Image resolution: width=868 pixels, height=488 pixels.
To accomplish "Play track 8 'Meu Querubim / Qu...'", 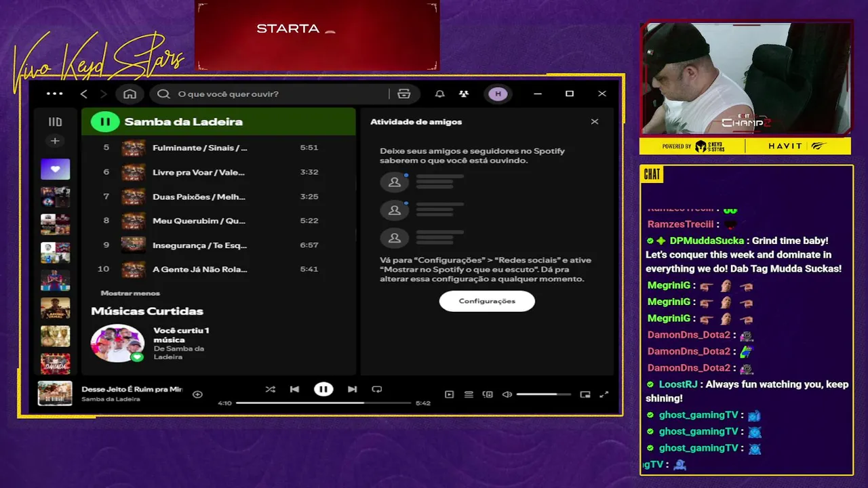I will point(218,221).
